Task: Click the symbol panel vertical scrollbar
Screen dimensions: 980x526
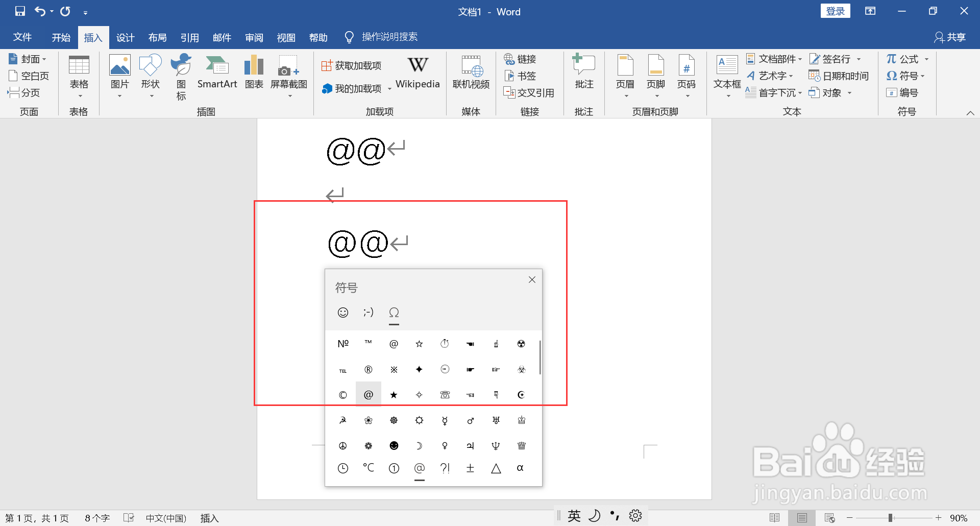Action: (x=540, y=357)
